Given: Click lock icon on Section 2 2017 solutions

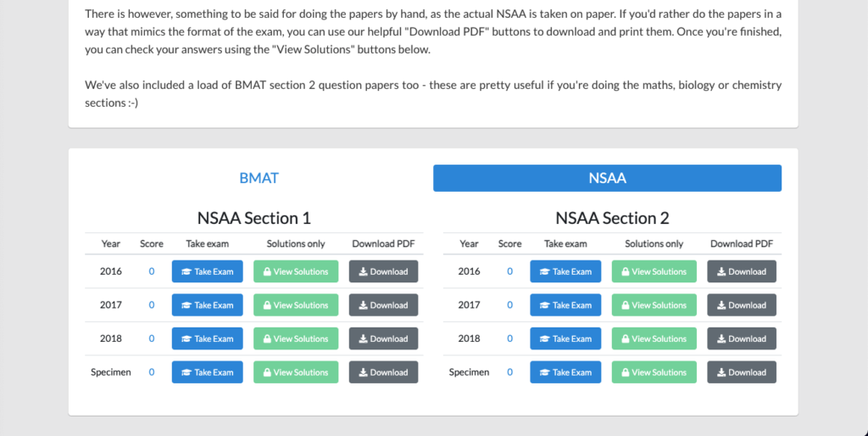Looking at the screenshot, I should point(625,305).
